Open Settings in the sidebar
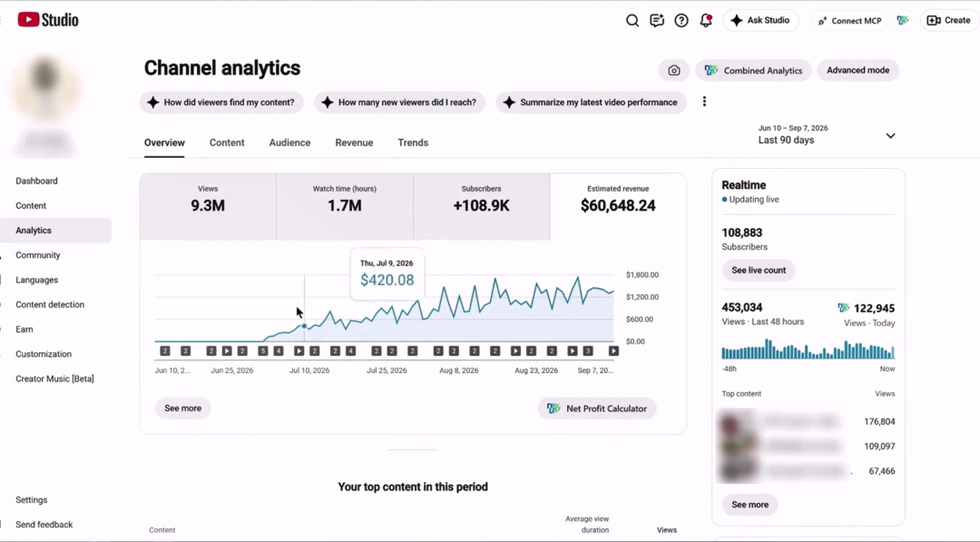Image resolution: width=980 pixels, height=542 pixels. click(31, 500)
